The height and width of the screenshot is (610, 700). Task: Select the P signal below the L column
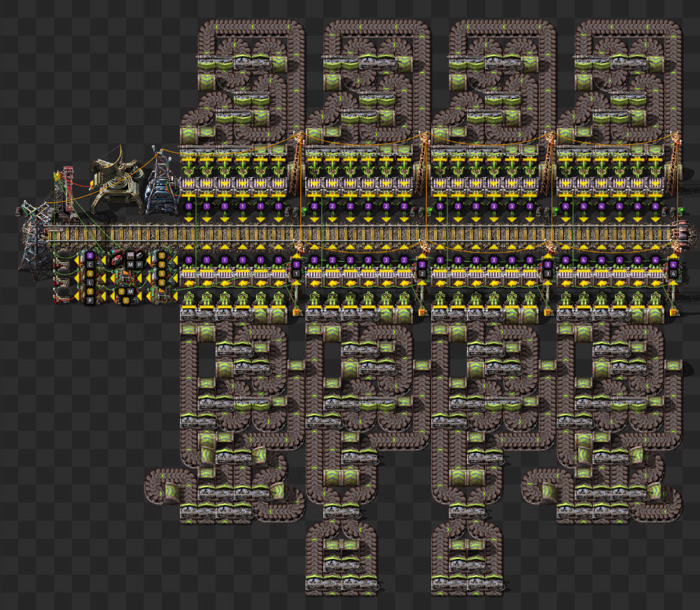[x=90, y=300]
